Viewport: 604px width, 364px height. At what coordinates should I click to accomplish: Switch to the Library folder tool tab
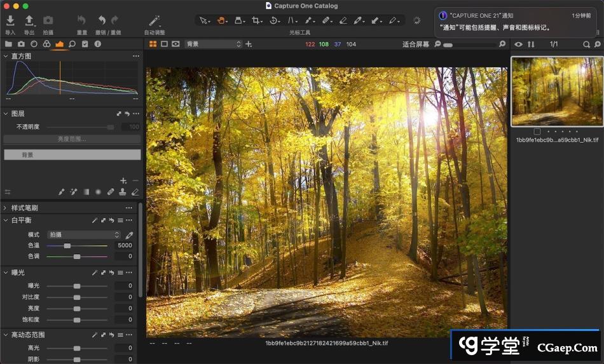(8, 44)
